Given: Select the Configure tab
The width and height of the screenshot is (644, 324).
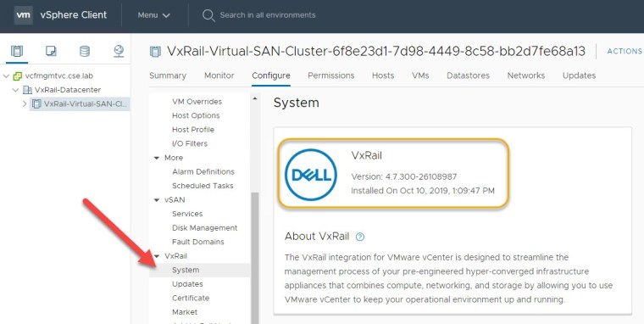Looking at the screenshot, I should 271,75.
